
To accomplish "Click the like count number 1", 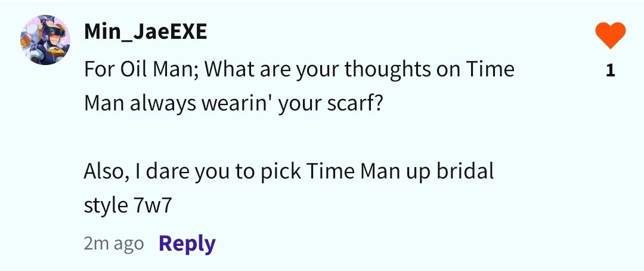I will coord(611,70).
